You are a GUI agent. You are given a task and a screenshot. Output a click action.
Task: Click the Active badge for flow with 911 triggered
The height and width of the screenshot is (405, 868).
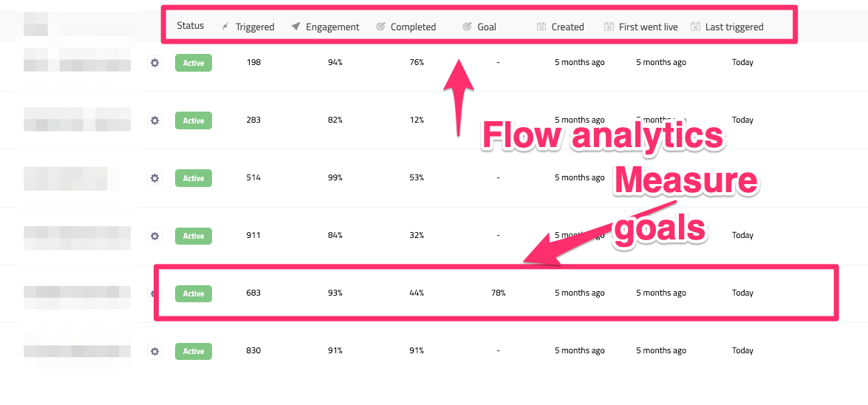coord(194,236)
